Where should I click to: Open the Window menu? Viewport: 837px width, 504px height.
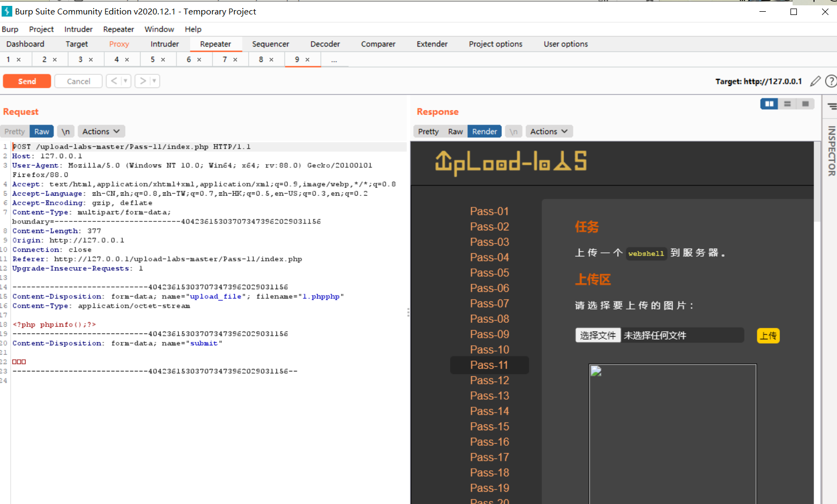click(x=159, y=29)
